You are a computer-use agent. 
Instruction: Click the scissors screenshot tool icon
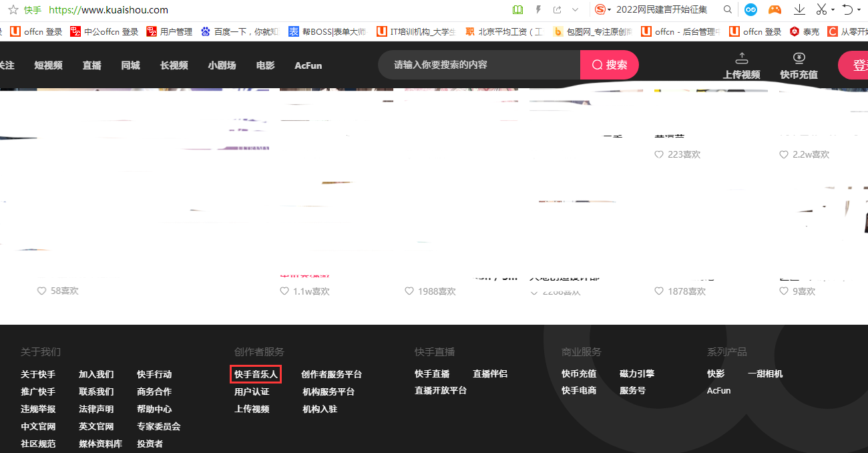point(821,9)
